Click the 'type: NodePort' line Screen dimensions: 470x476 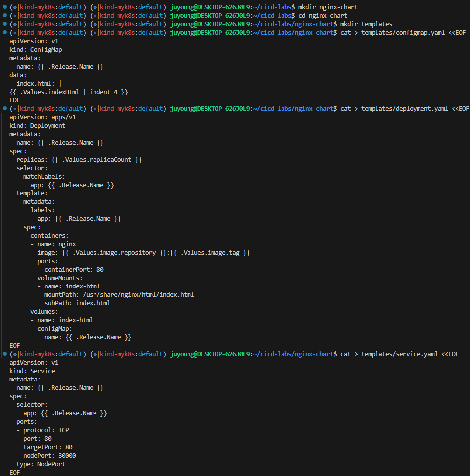click(41, 464)
